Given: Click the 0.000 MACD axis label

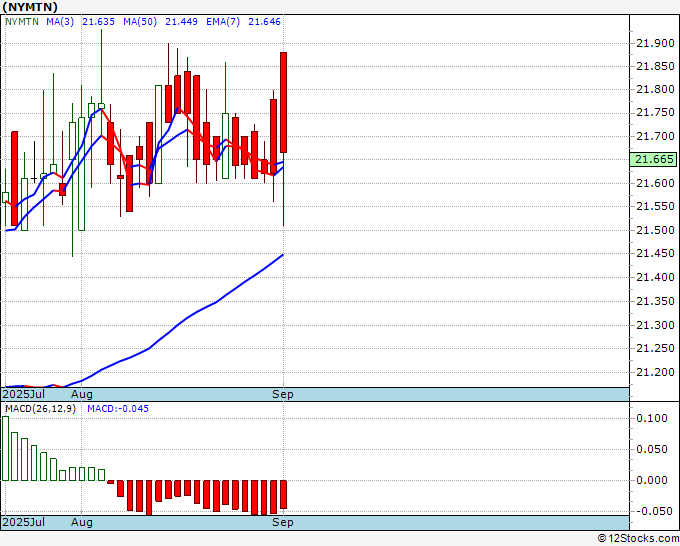Looking at the screenshot, I should 652,480.
